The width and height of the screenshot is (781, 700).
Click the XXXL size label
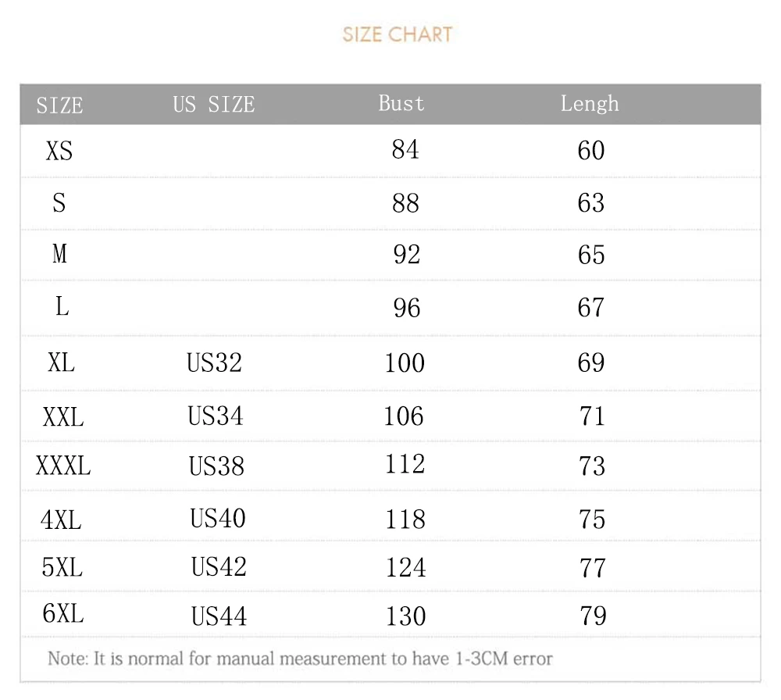[x=63, y=466]
